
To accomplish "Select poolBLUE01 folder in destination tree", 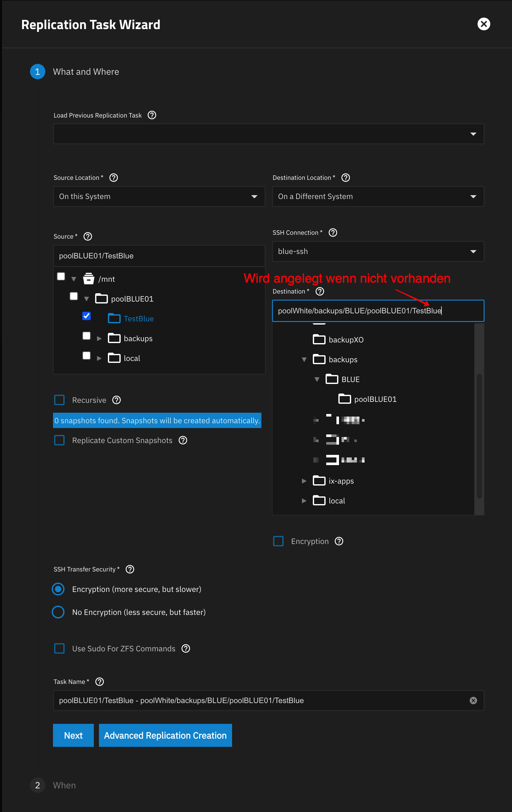I will pos(374,399).
